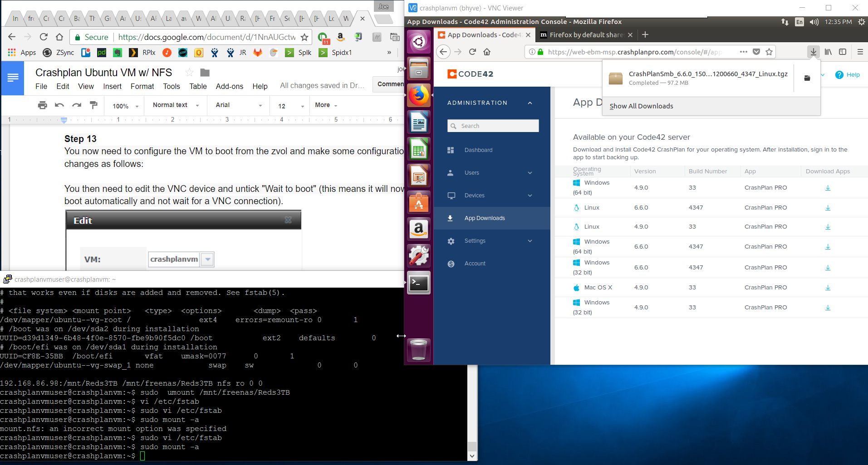Launch LibreOffice Calc from the launcher
This screenshot has height=465, width=868.
pos(419,149)
